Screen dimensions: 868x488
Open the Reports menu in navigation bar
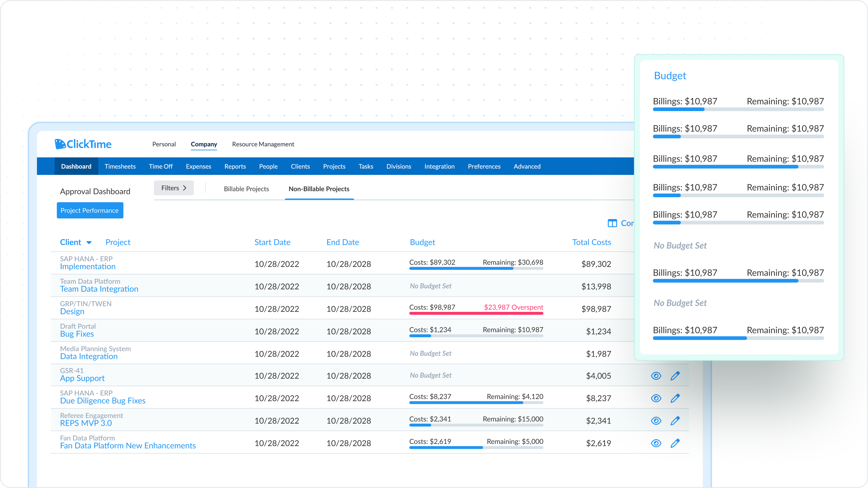(235, 166)
